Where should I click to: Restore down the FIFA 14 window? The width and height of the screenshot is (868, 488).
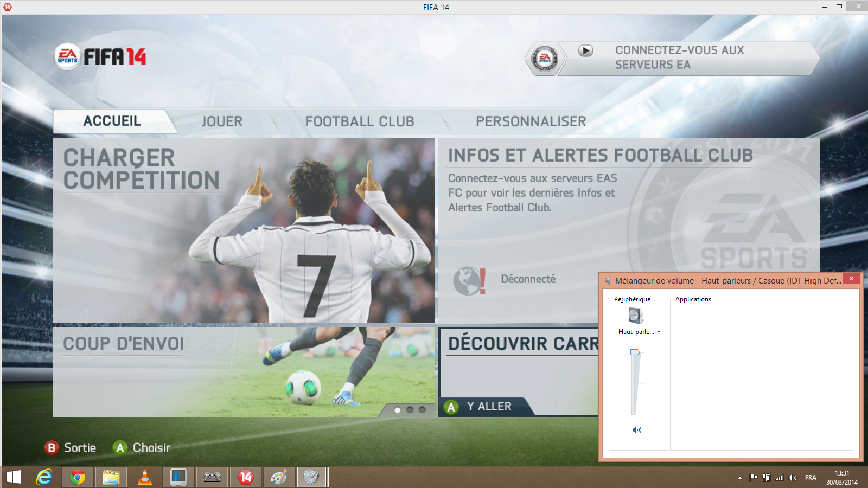[x=839, y=7]
